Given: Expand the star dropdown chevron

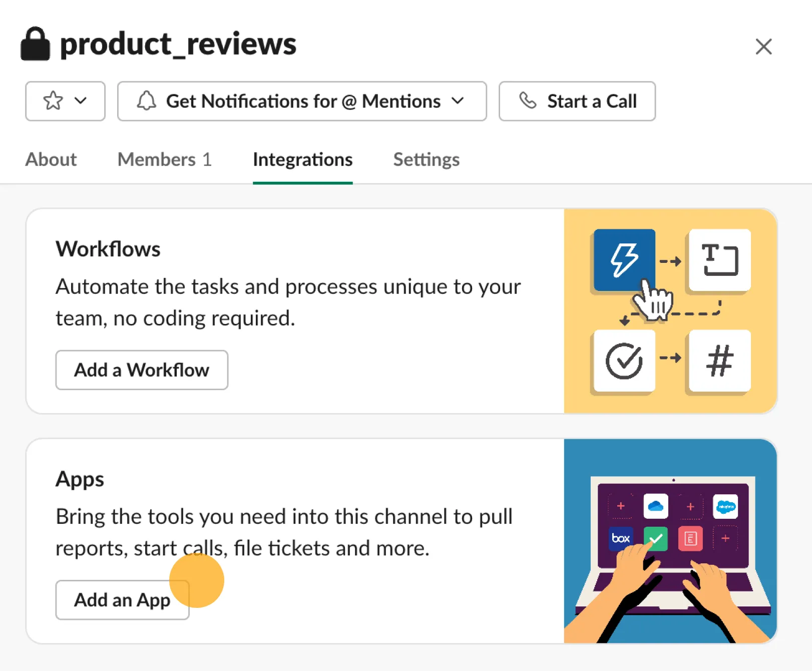Looking at the screenshot, I should pyautogui.click(x=81, y=101).
